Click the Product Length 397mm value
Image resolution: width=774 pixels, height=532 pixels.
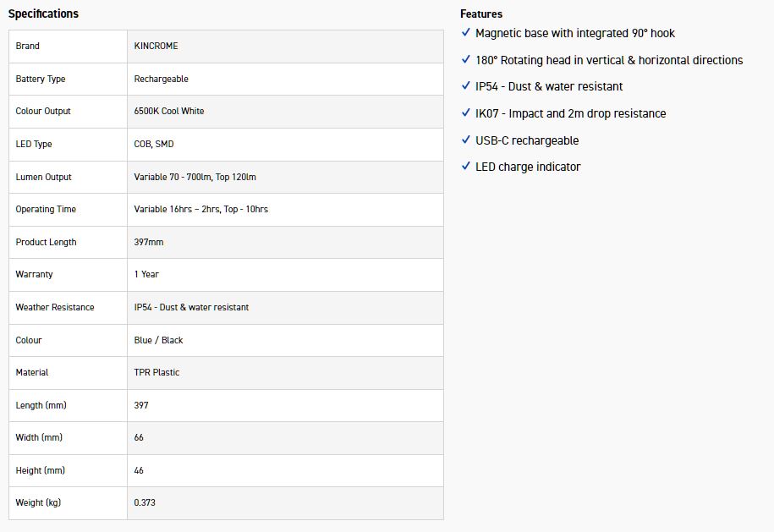click(149, 242)
